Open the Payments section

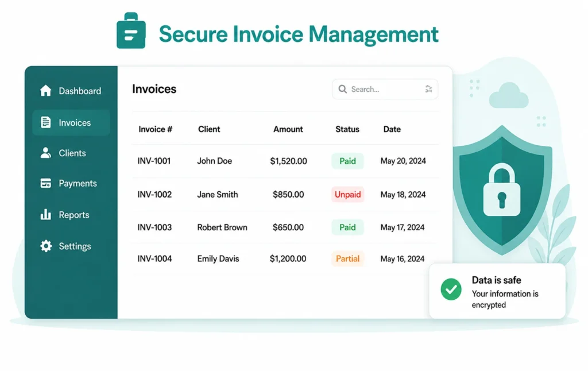71,183
